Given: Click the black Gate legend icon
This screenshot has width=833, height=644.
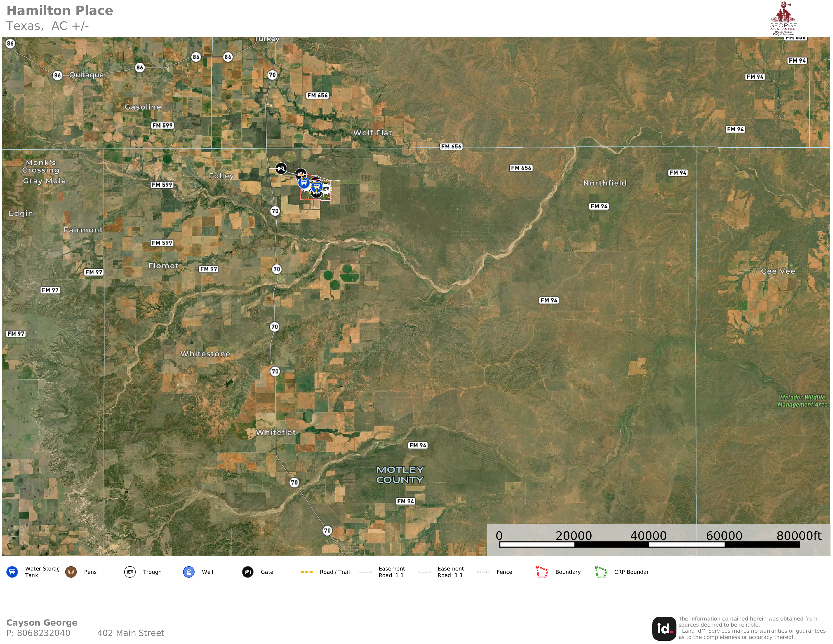Looking at the screenshot, I should (247, 572).
